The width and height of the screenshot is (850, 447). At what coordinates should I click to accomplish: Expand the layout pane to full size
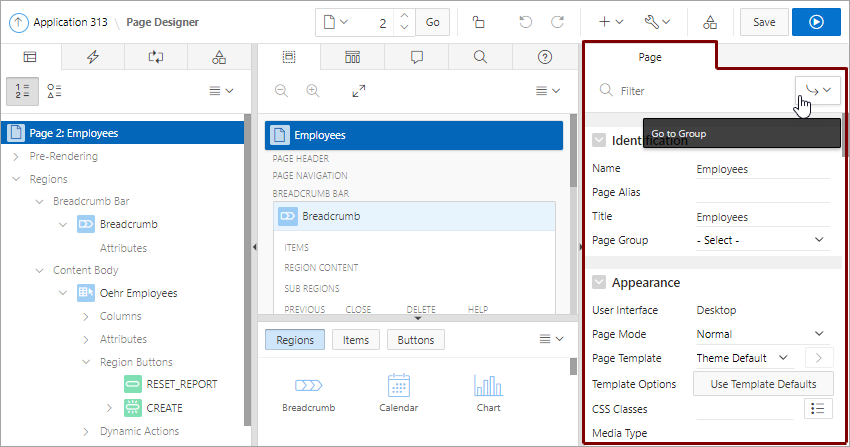click(x=358, y=91)
